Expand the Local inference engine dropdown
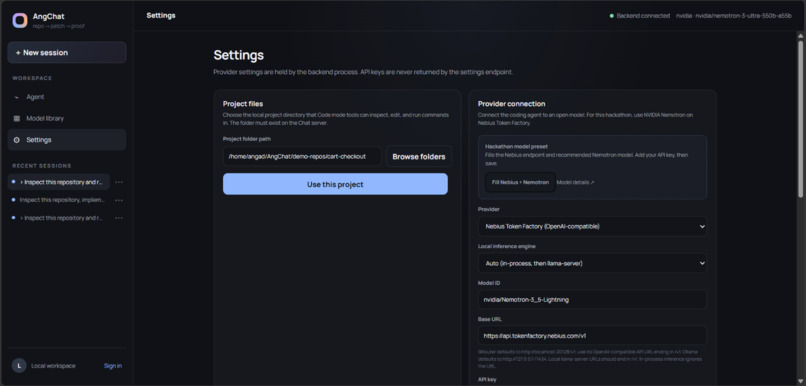 [592, 263]
